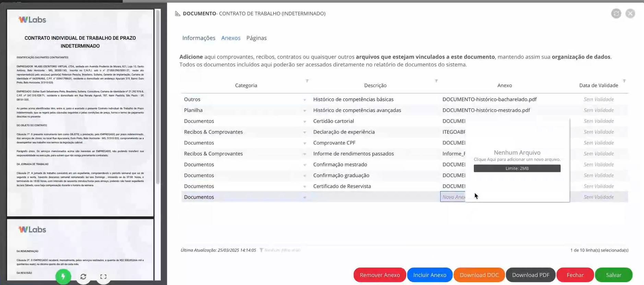644x285 pixels.
Task: Click the 'Planilha' category cell
Action: pos(193,110)
